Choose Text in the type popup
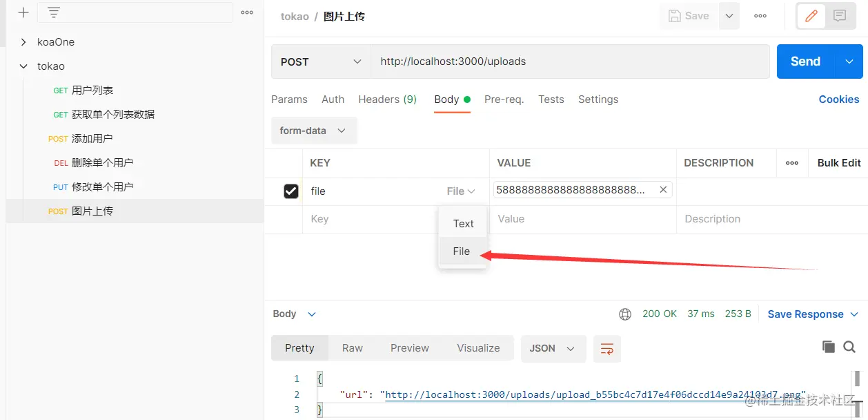 [x=463, y=224]
